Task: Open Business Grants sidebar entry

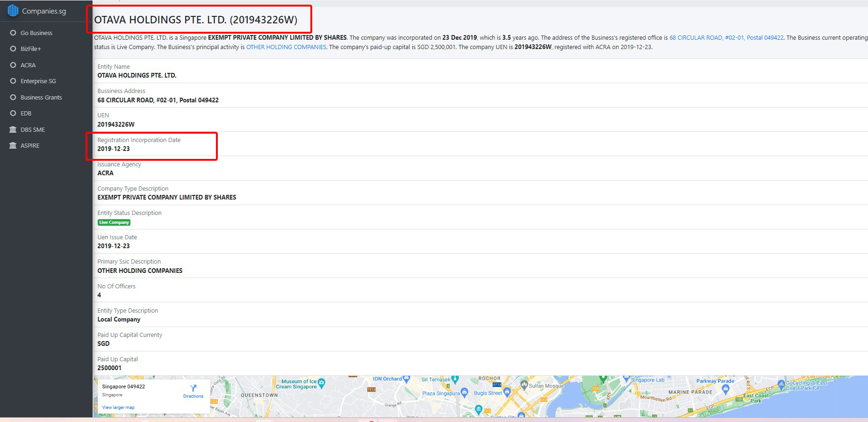Action: (41, 97)
